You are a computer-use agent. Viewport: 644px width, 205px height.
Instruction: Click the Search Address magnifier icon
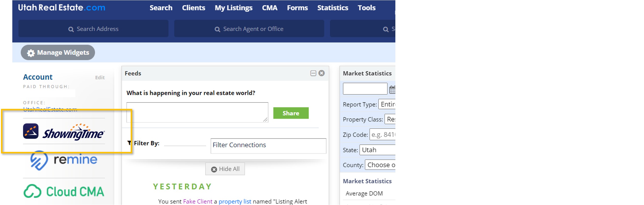pos(71,29)
